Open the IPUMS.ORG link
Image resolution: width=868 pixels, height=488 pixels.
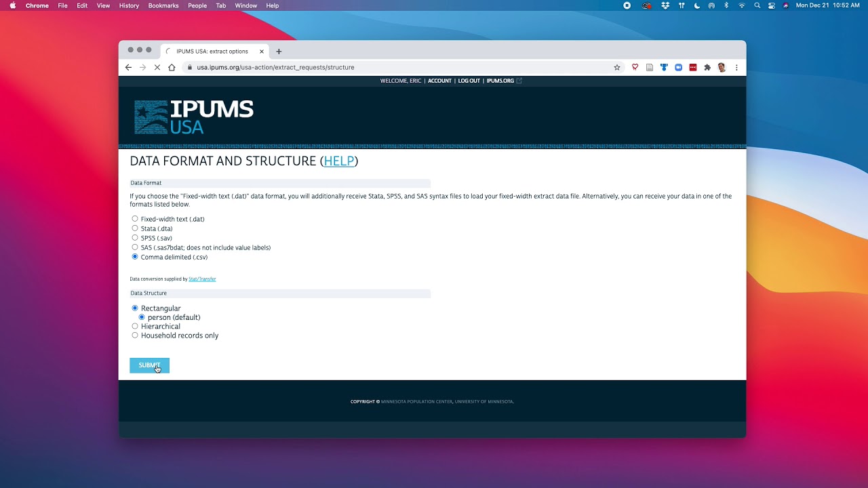click(x=500, y=81)
